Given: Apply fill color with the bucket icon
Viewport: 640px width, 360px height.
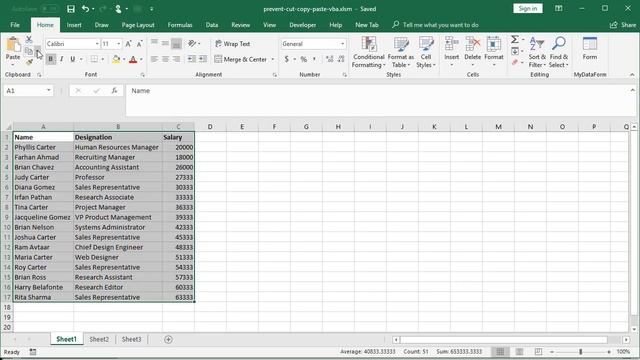Looking at the screenshot, I should [x=116, y=60].
